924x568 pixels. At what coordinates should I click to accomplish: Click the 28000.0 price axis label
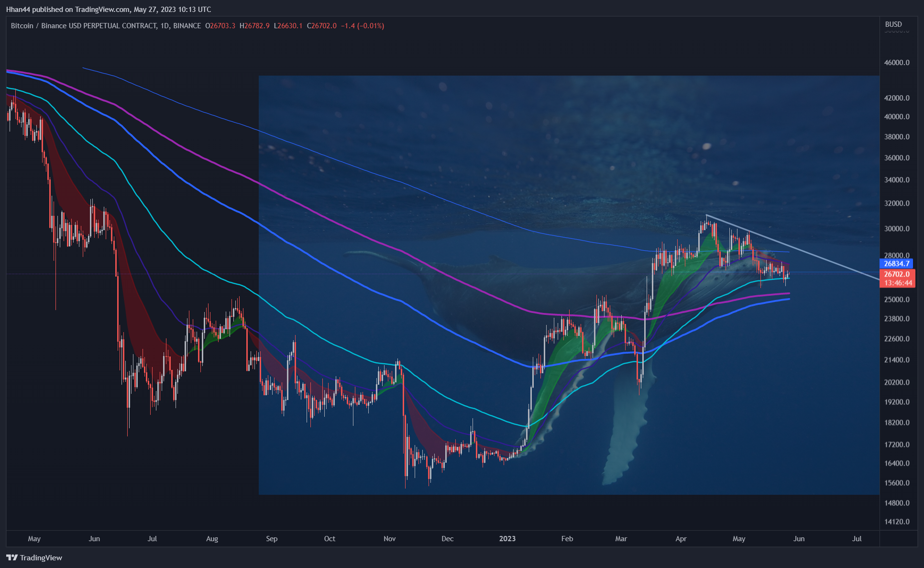tap(897, 256)
